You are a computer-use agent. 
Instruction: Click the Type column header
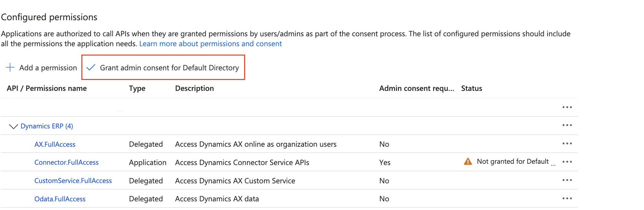click(137, 88)
